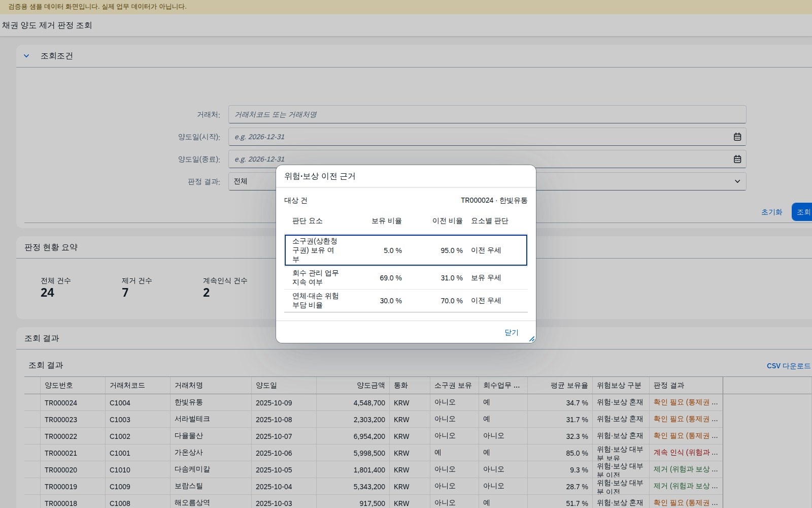Open the 제거 result for TR000020
Viewport: 812px width, 508px height.
coord(686,469)
